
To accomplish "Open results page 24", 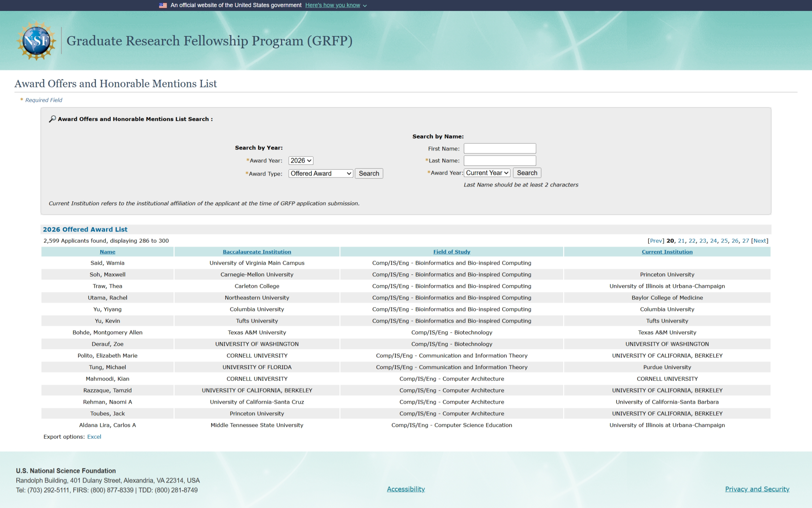I will click(713, 241).
